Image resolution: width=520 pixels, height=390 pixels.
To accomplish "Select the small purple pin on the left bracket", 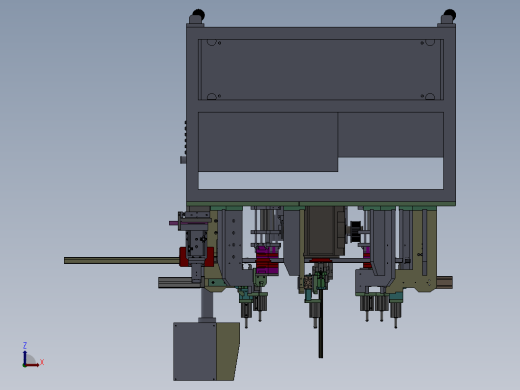I will pyautogui.click(x=174, y=223).
